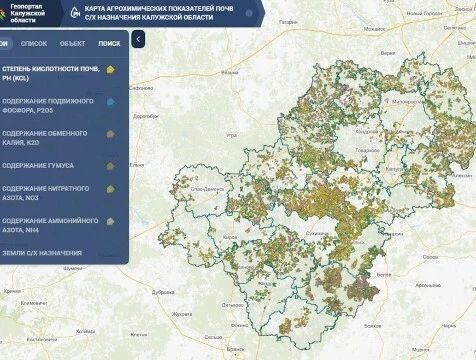
Task: Click the Геопортал Калужской области logo
Action: pos(23,13)
